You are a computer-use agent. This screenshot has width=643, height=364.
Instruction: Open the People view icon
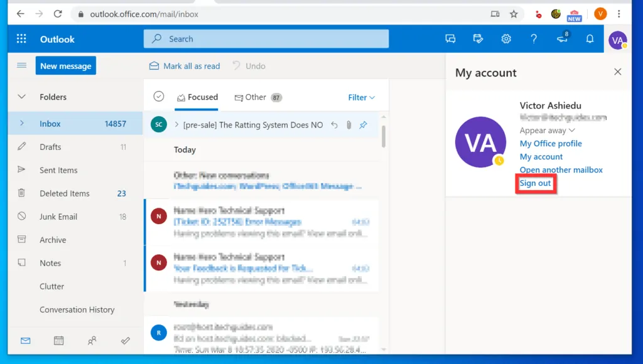click(x=92, y=340)
